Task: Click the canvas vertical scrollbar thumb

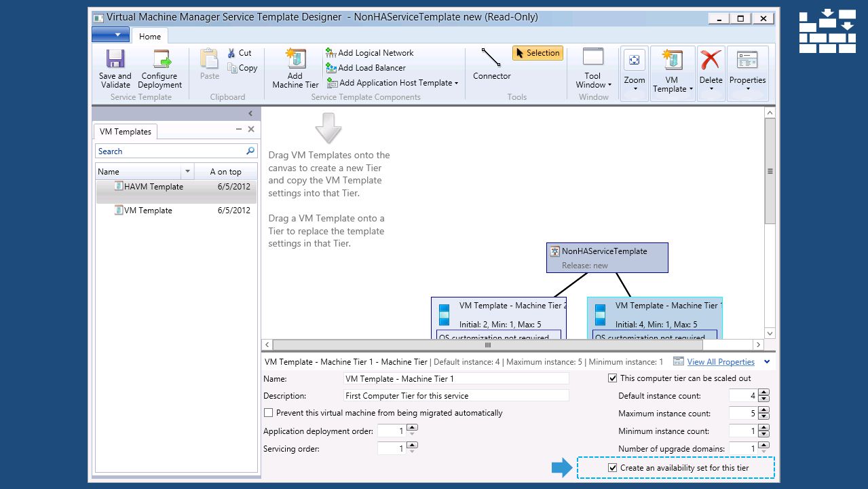Action: click(770, 171)
